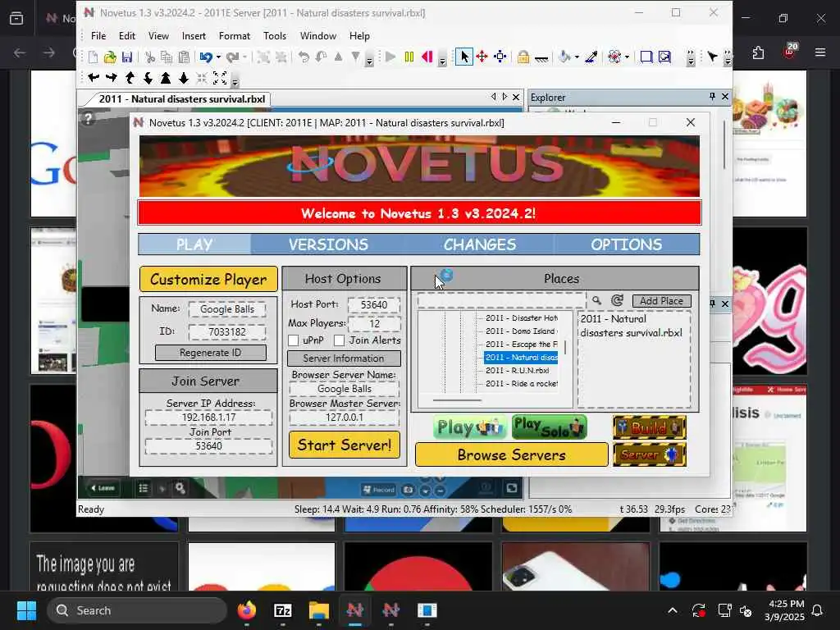Screen dimensions: 840x630
Task: Click the blue Undo arrow icon
Action: (x=206, y=57)
